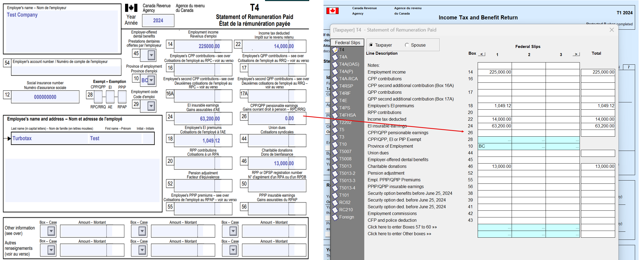Open bottom-row right Box–Case dropdown
The image size is (644, 260).
click(x=233, y=250)
